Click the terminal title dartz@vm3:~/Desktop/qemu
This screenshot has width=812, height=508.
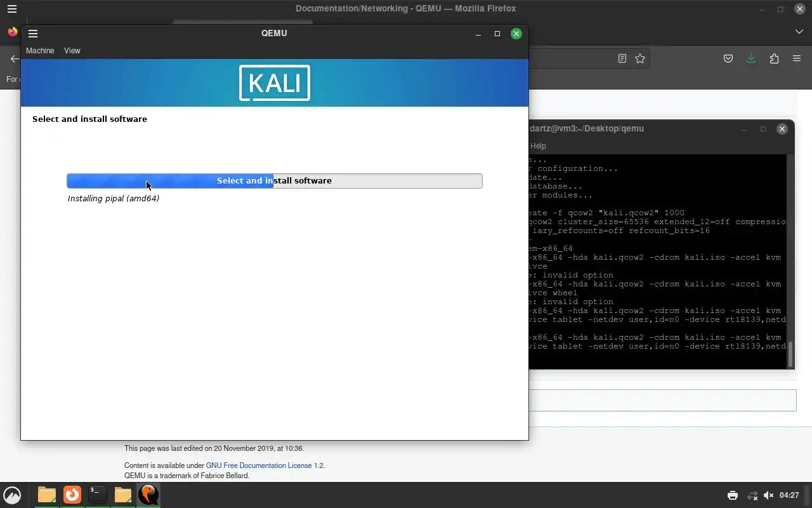coord(587,128)
